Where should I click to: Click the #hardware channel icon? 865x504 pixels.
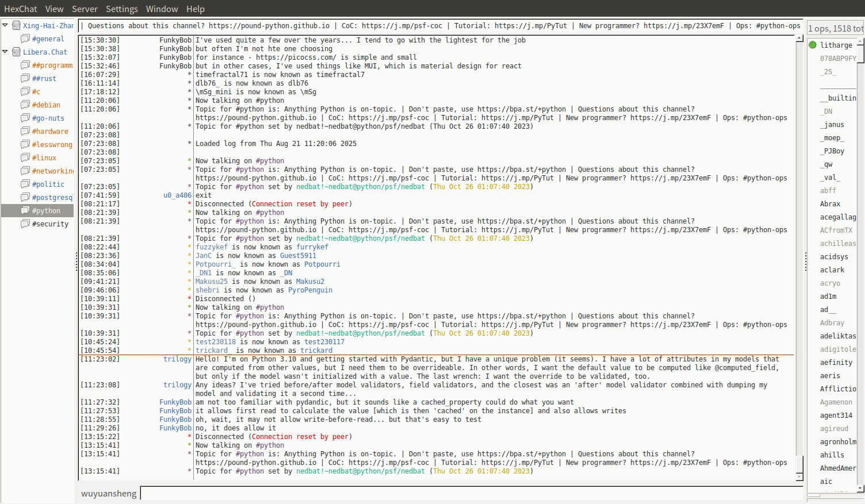[x=25, y=131]
